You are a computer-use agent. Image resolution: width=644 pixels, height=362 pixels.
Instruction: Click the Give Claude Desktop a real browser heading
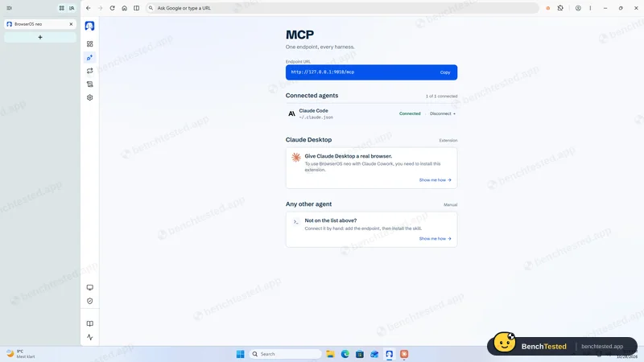[349, 156]
